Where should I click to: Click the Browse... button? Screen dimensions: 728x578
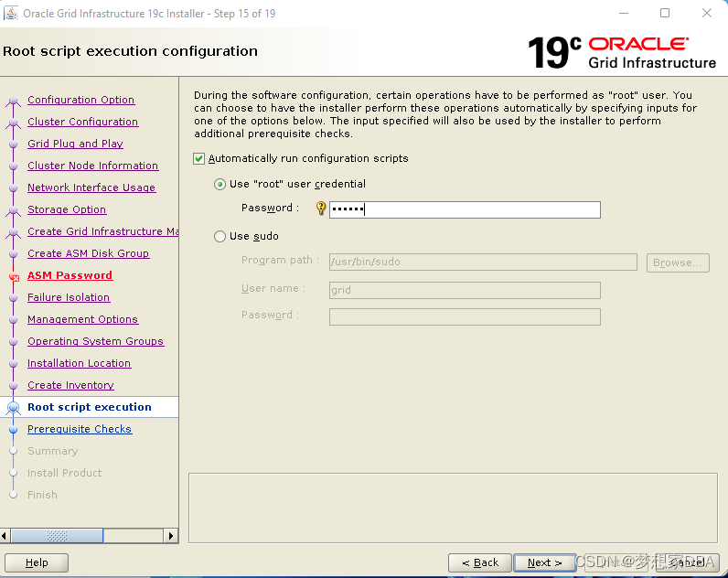pyautogui.click(x=678, y=262)
